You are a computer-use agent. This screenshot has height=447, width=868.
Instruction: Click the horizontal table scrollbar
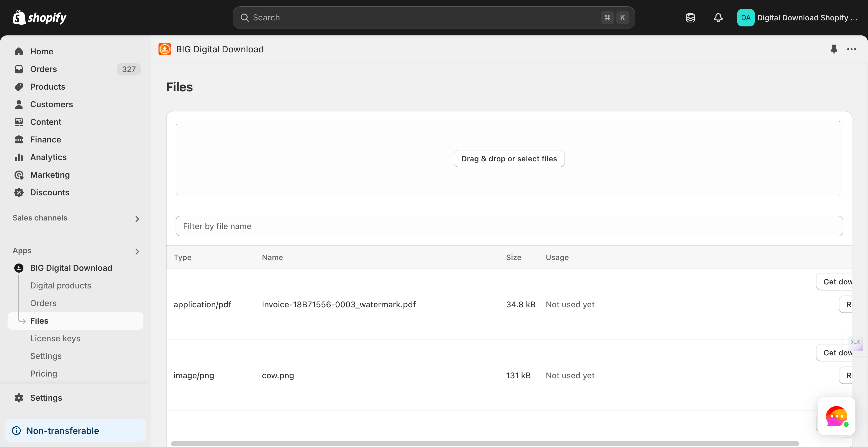485,444
